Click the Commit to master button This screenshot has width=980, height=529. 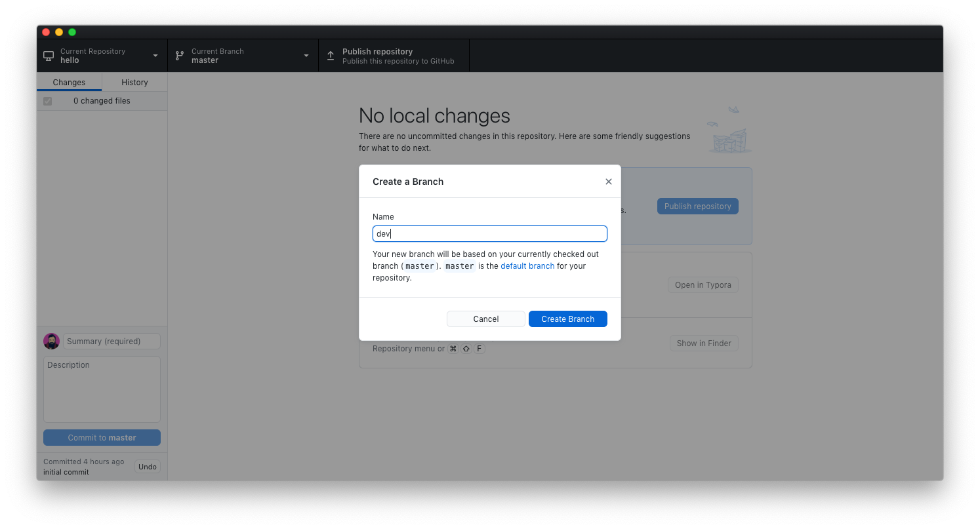(102, 437)
